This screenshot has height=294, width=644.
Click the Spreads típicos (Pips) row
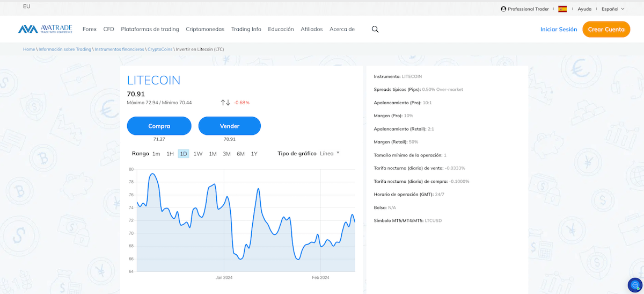(x=419, y=89)
